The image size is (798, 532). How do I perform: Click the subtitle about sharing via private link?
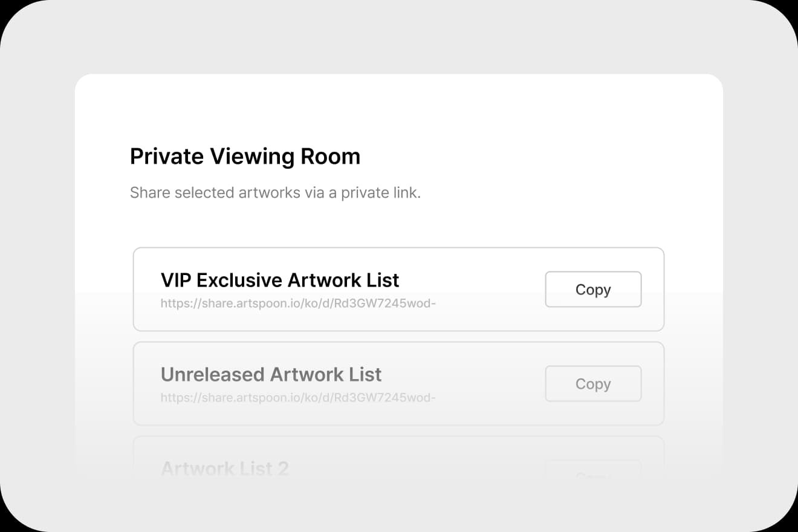tap(275, 193)
